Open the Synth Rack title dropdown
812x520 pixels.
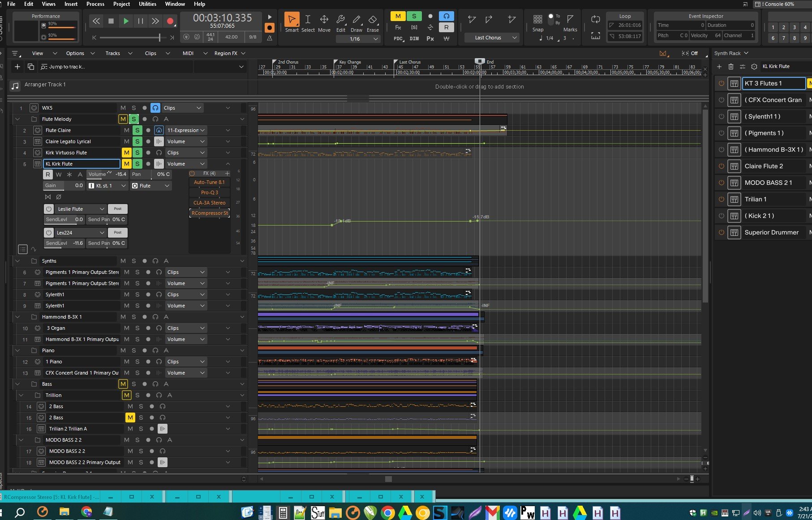731,53
